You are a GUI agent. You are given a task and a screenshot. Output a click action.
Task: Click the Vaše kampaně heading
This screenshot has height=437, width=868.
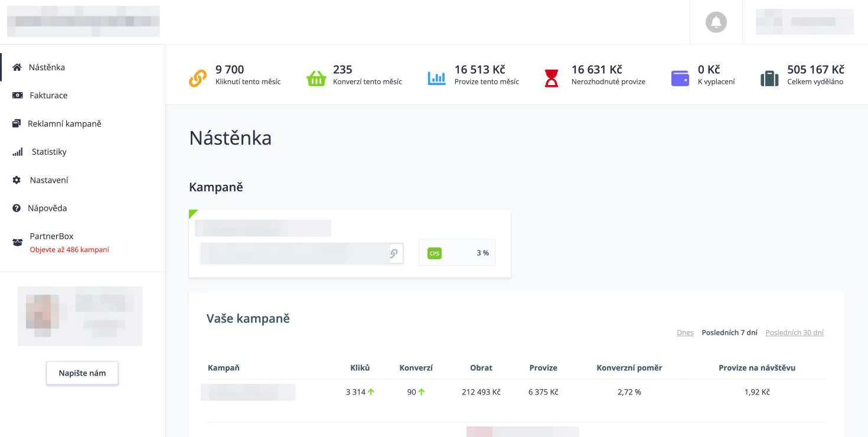coord(248,319)
